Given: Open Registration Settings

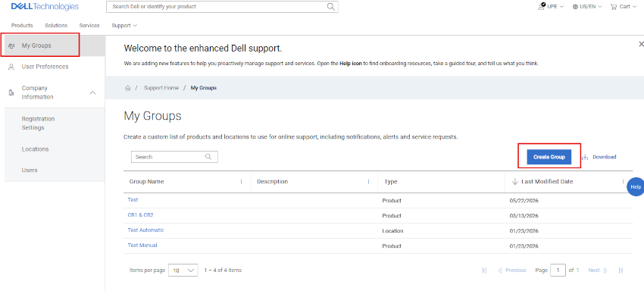Looking at the screenshot, I should click(x=38, y=124).
